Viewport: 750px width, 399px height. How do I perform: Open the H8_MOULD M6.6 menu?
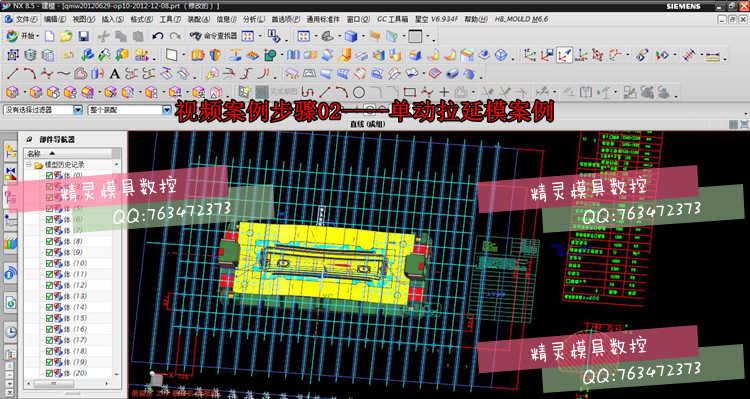[x=521, y=20]
